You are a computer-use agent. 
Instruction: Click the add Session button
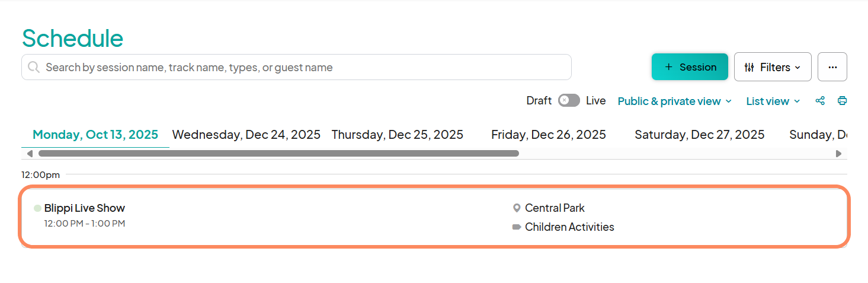[x=690, y=67]
